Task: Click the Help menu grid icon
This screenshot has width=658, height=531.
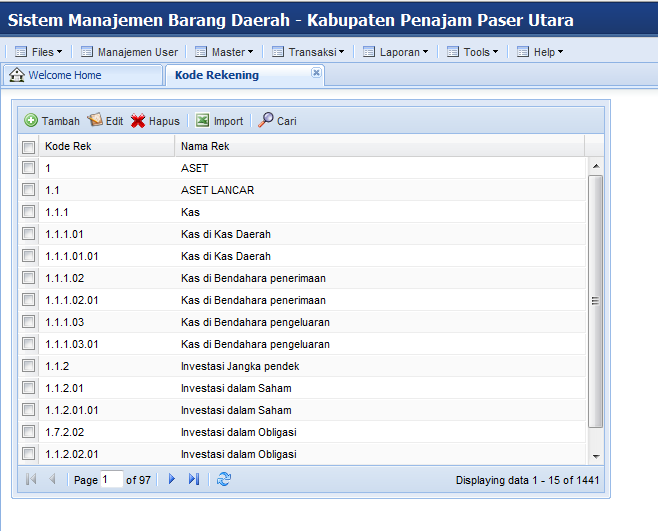Action: (523, 52)
